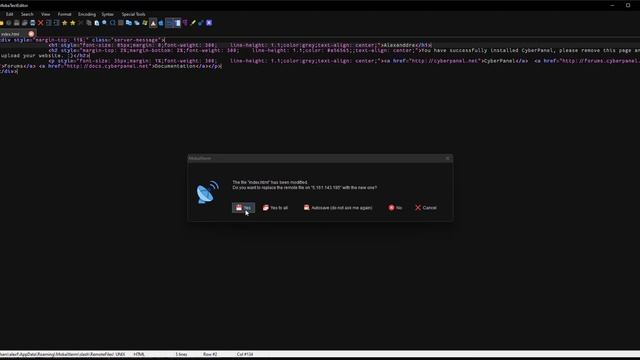Image resolution: width=640 pixels, height=360 pixels.
Task: Close the index.html tab with orange button
Action: pos(31,34)
